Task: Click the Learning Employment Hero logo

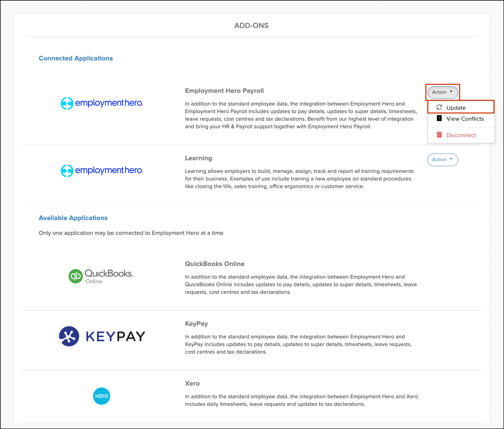Action: [x=102, y=170]
